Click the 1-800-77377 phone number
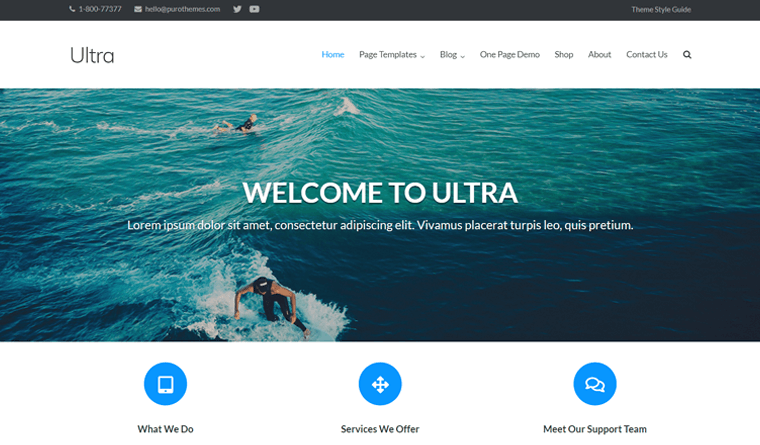The height and width of the screenshot is (445, 760). click(x=100, y=9)
